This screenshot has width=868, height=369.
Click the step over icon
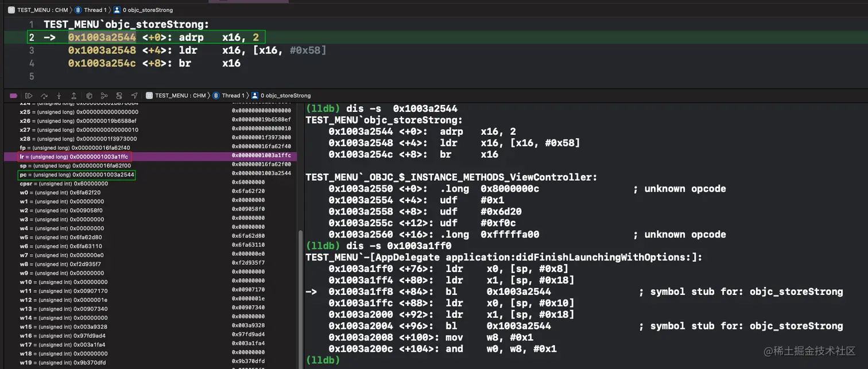44,95
